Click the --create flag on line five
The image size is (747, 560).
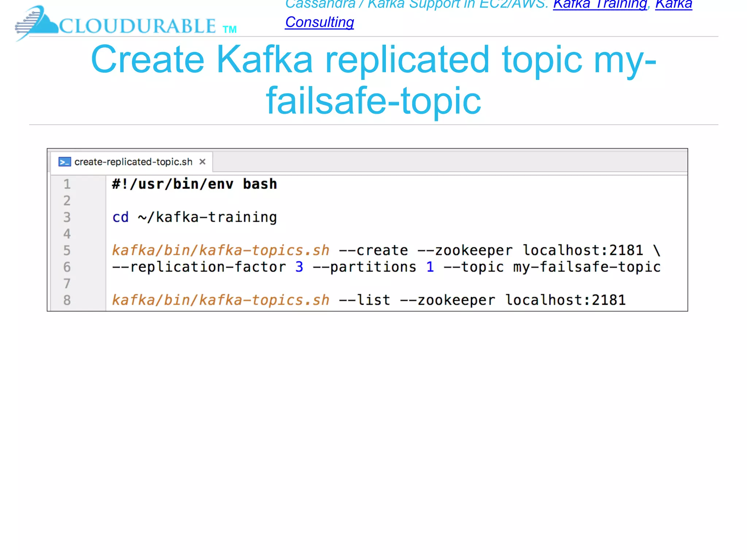pyautogui.click(x=373, y=250)
